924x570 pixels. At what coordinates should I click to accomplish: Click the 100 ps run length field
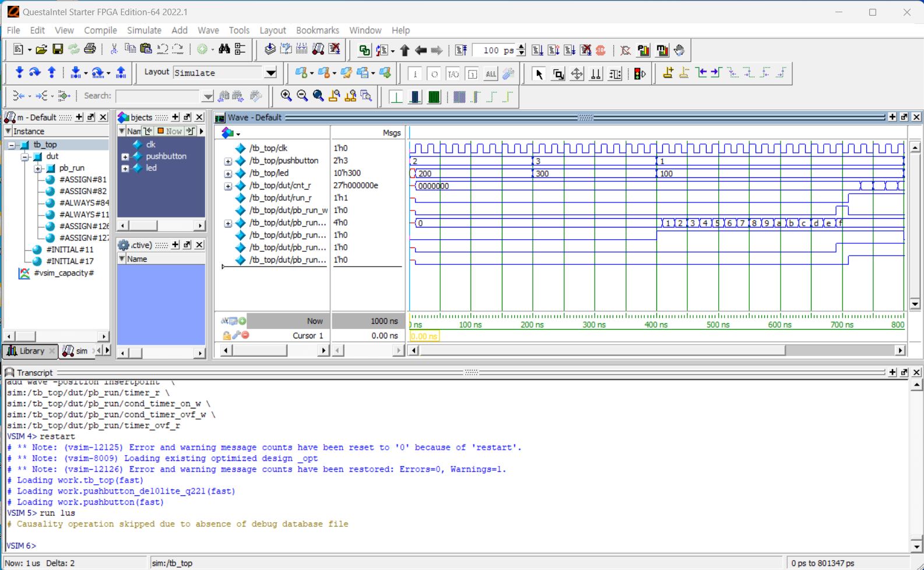click(494, 50)
